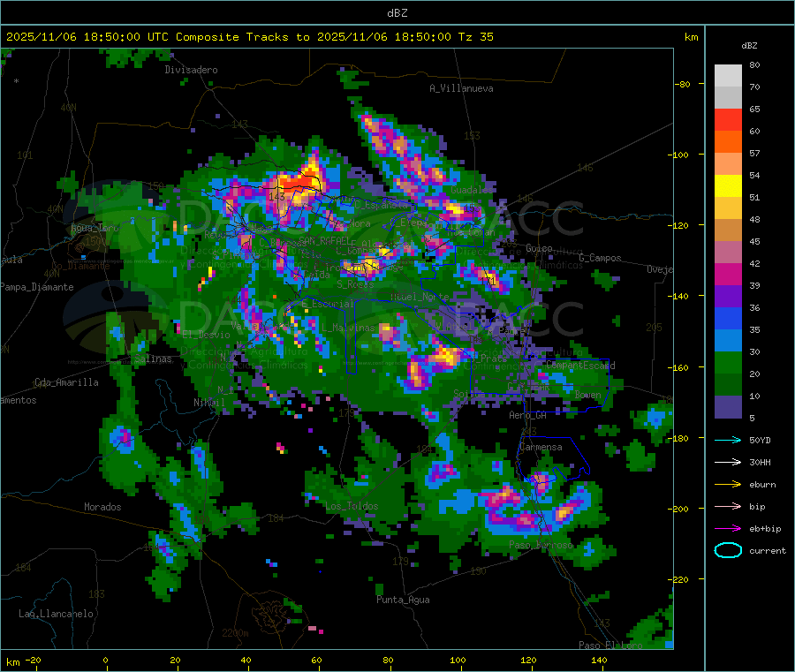795x672 pixels.
Task: Click the cyan 50YD track arrow in legend
Action: [x=728, y=440]
